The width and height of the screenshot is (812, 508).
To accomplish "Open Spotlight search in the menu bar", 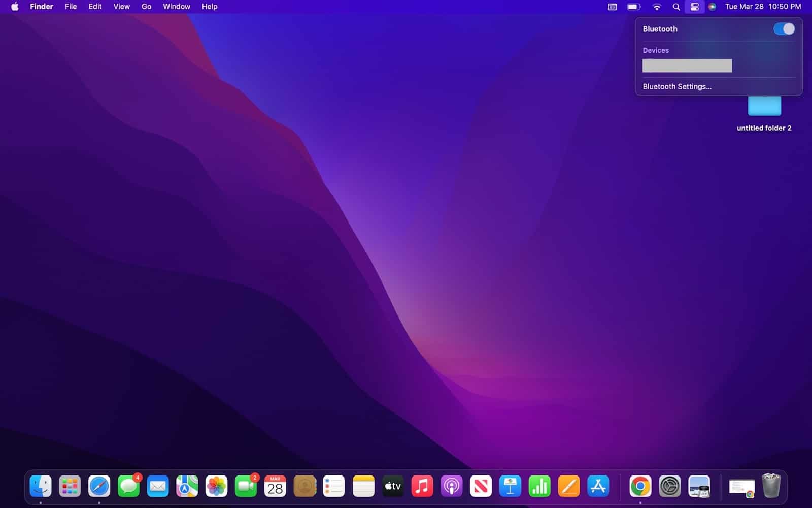I will [676, 7].
